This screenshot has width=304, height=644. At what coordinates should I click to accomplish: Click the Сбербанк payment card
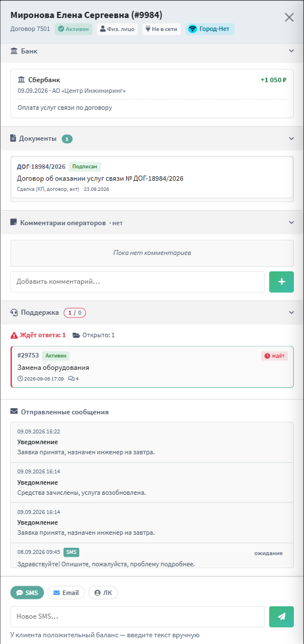pyautogui.click(x=152, y=93)
